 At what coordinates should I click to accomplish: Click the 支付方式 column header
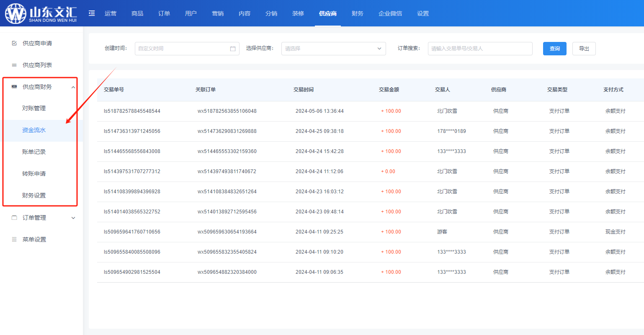[x=613, y=90]
